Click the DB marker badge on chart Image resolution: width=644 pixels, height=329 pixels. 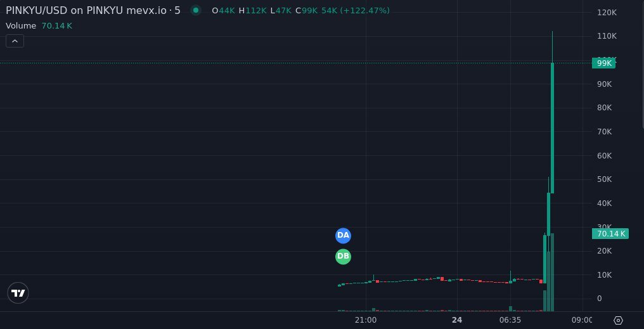coord(343,257)
